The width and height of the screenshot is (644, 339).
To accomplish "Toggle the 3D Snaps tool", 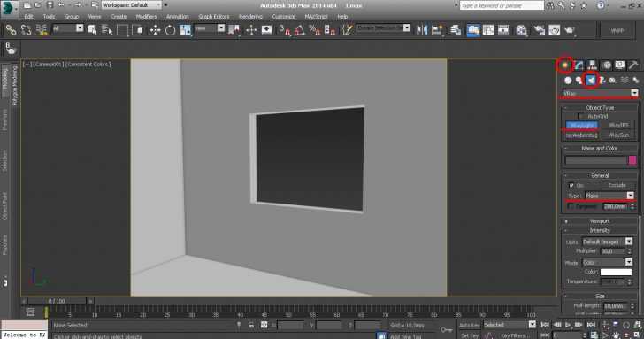I will tap(284, 30).
